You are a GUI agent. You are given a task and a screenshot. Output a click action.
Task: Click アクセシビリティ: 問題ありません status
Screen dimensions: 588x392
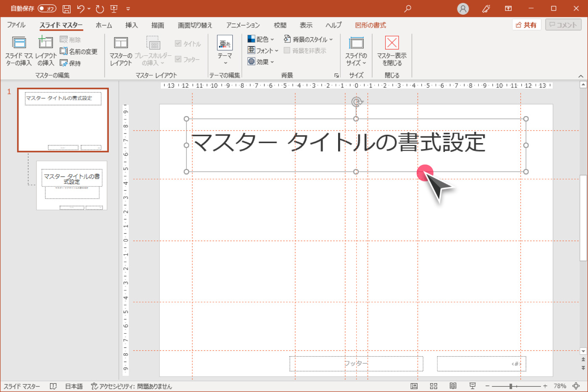click(131, 386)
